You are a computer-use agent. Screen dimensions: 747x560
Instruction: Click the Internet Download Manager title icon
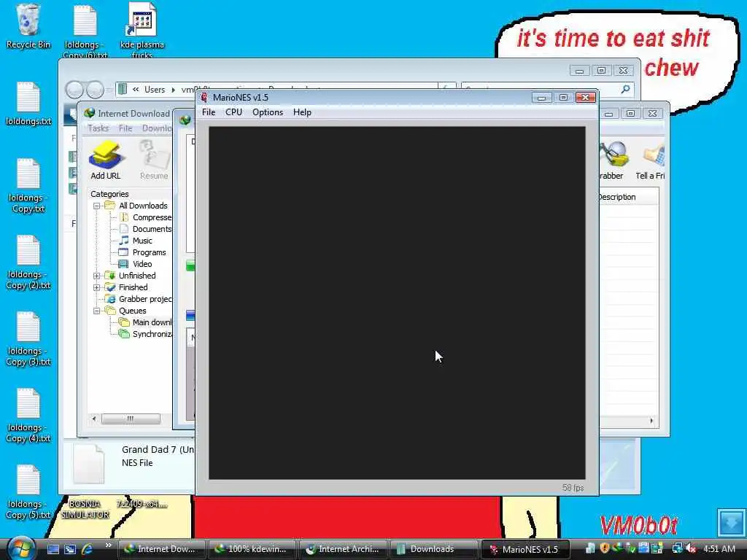pos(89,113)
